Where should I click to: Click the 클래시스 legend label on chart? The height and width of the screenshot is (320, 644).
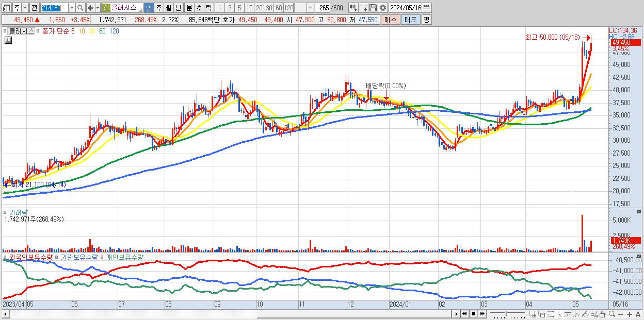[x=22, y=31]
